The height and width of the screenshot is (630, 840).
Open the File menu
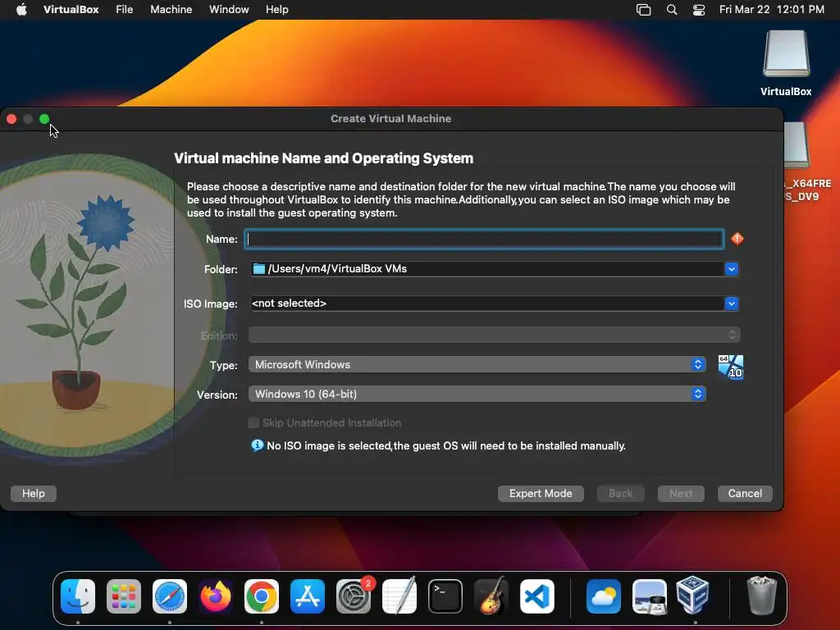[x=125, y=10]
